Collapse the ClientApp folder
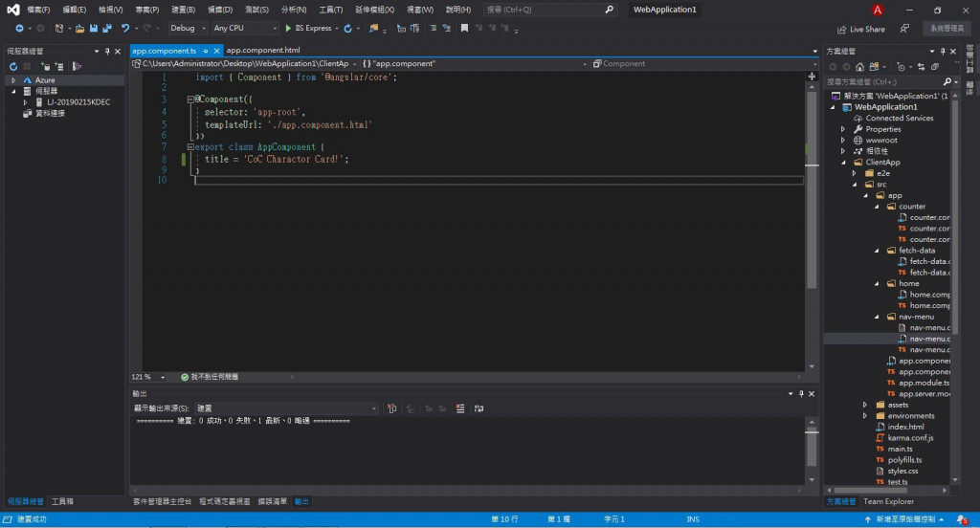 844,162
